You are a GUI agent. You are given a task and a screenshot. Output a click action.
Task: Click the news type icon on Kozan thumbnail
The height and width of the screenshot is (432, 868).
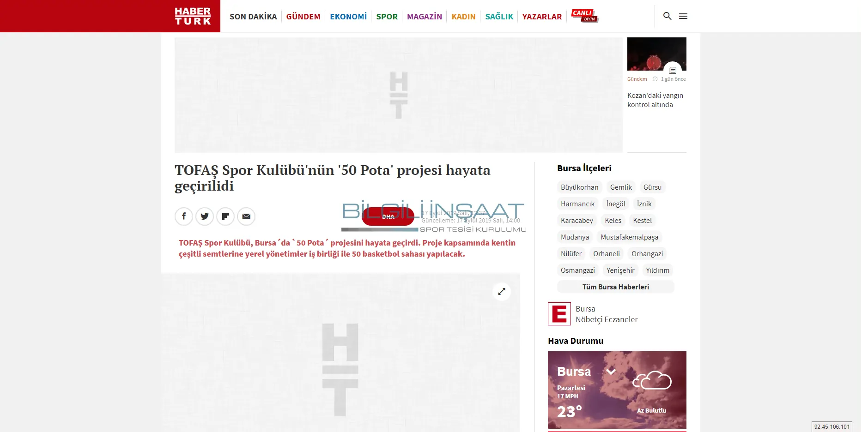pos(673,70)
